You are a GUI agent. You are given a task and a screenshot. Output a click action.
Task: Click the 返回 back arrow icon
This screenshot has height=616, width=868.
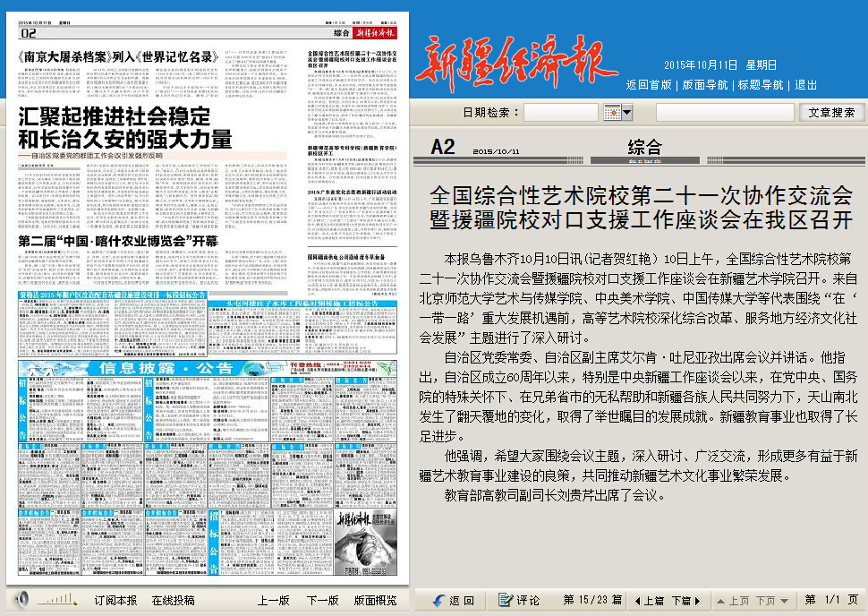pos(438,600)
